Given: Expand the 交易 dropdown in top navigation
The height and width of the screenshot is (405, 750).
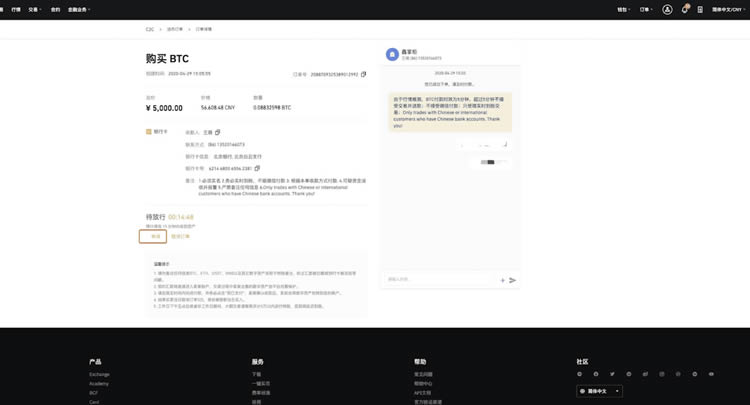Looking at the screenshot, I should pos(35,10).
